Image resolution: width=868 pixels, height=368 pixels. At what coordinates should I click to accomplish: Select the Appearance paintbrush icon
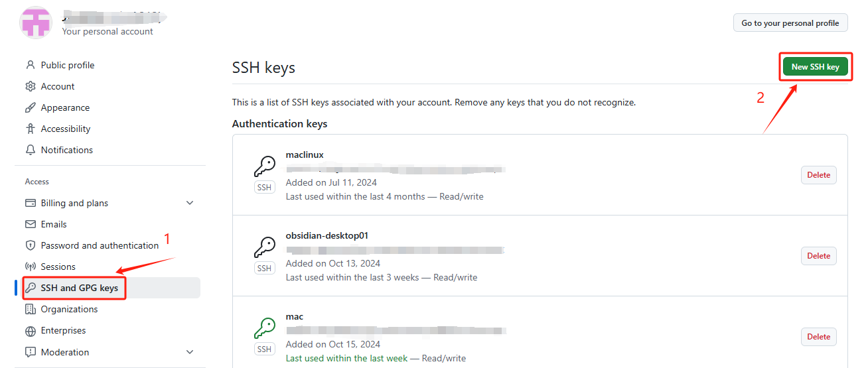point(30,107)
